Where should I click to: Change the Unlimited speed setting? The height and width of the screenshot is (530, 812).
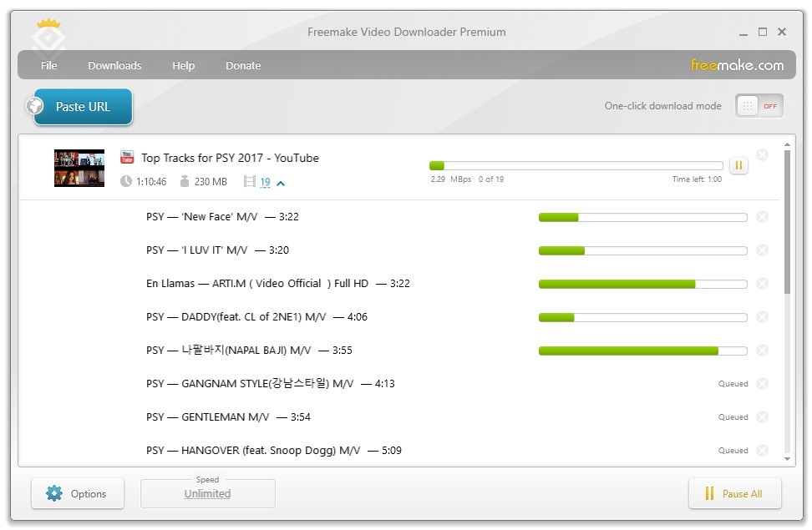coord(208,494)
